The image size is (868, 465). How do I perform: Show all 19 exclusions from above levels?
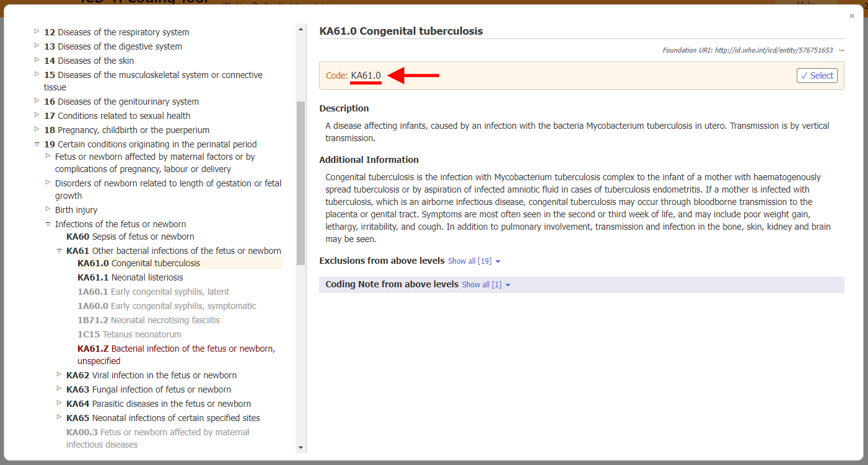point(469,261)
